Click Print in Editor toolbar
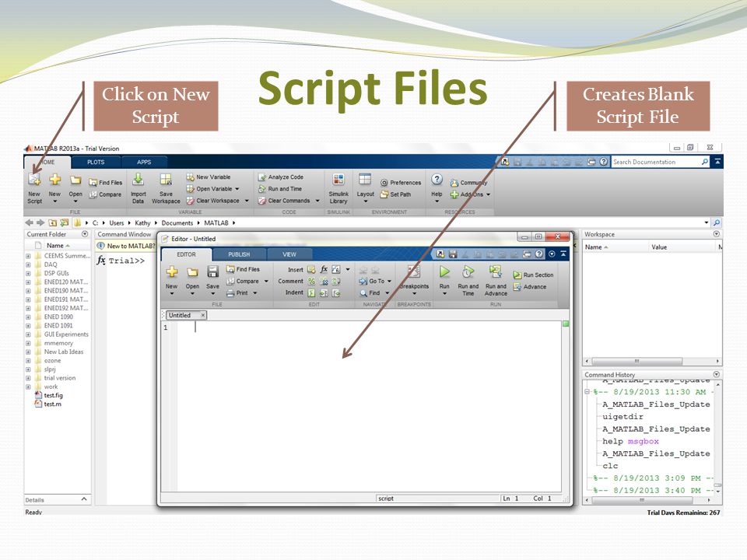This screenshot has width=747, height=560. point(241,293)
